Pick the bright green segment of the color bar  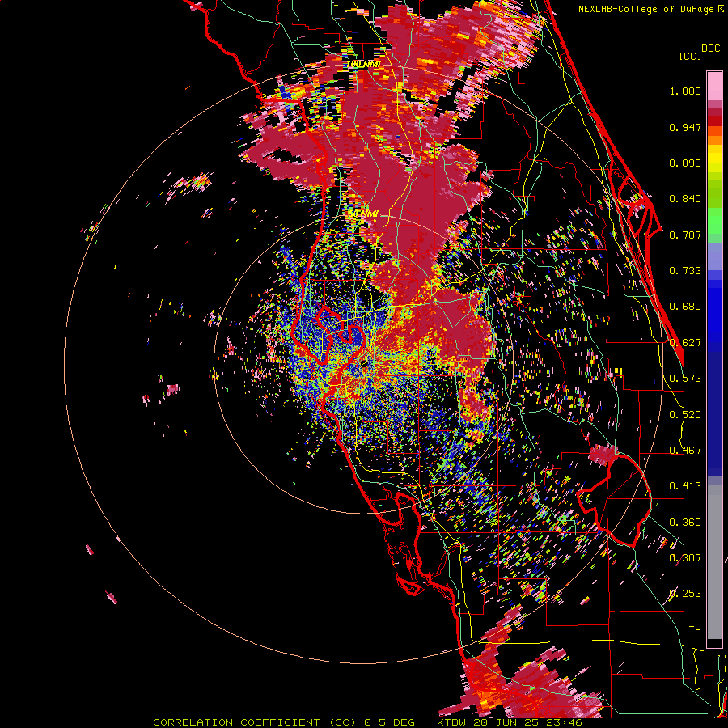coord(714,221)
